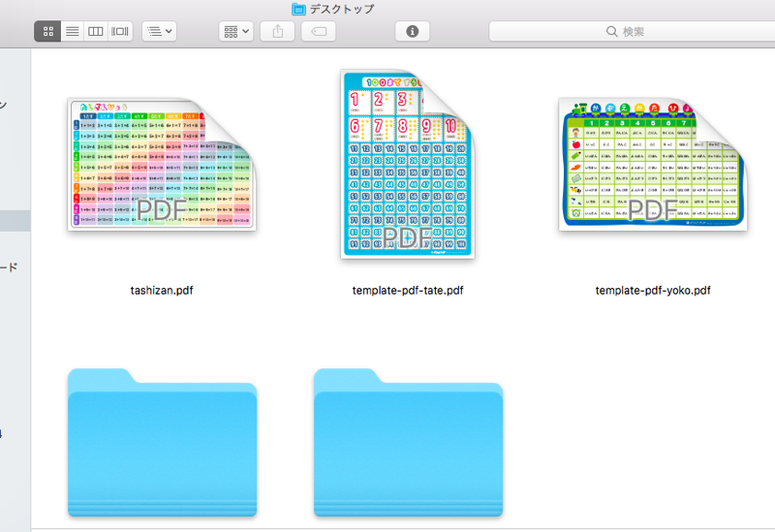Select the template-pdf-tate.pdf thumbnail
Viewport: 775px width, 532px height.
(408, 164)
